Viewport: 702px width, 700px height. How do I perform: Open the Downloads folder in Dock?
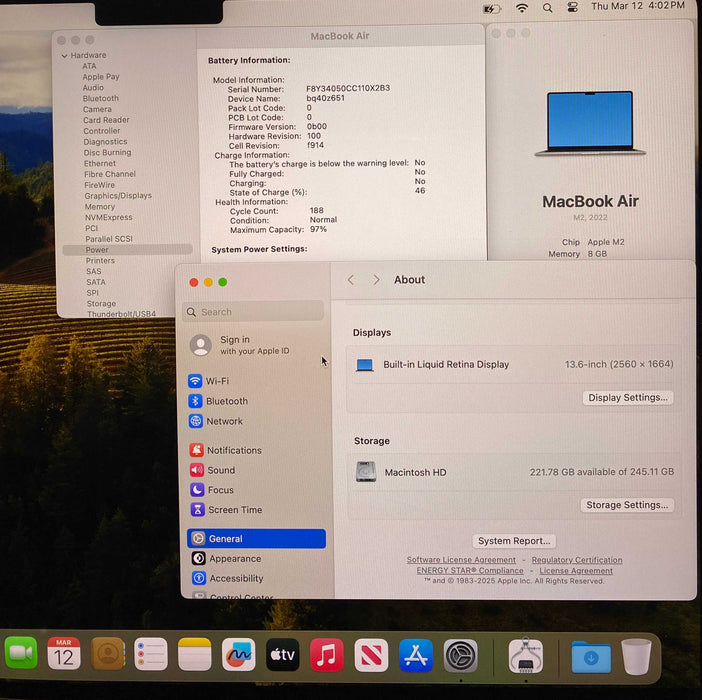click(x=591, y=657)
